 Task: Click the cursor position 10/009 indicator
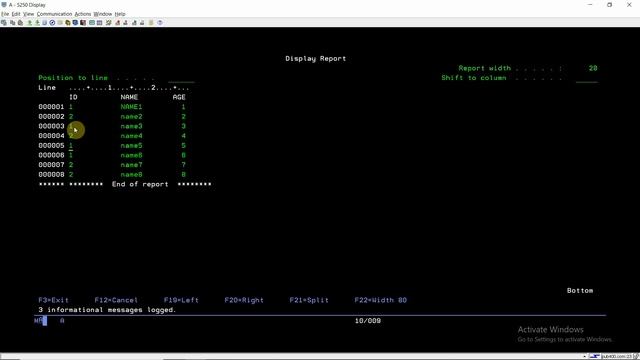368,321
